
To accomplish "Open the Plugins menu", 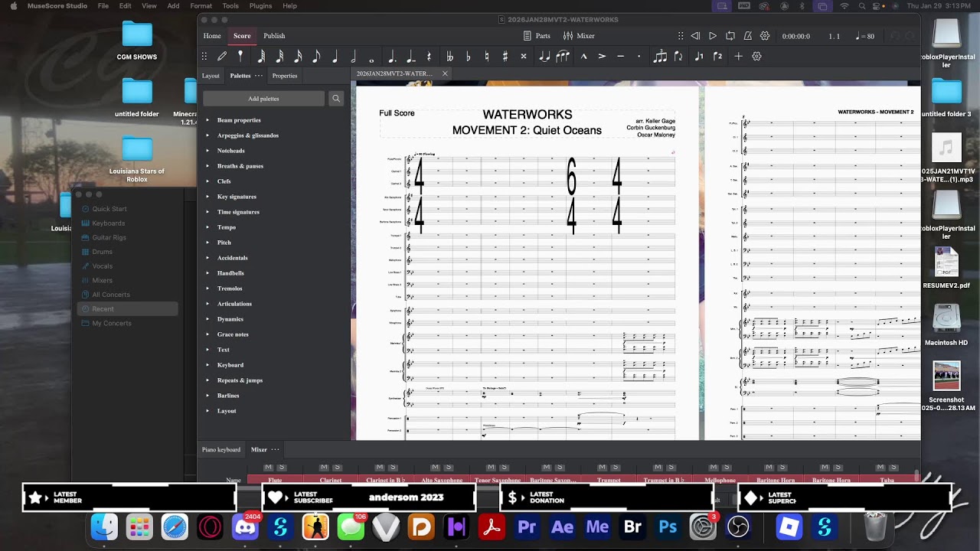I will (x=260, y=5).
